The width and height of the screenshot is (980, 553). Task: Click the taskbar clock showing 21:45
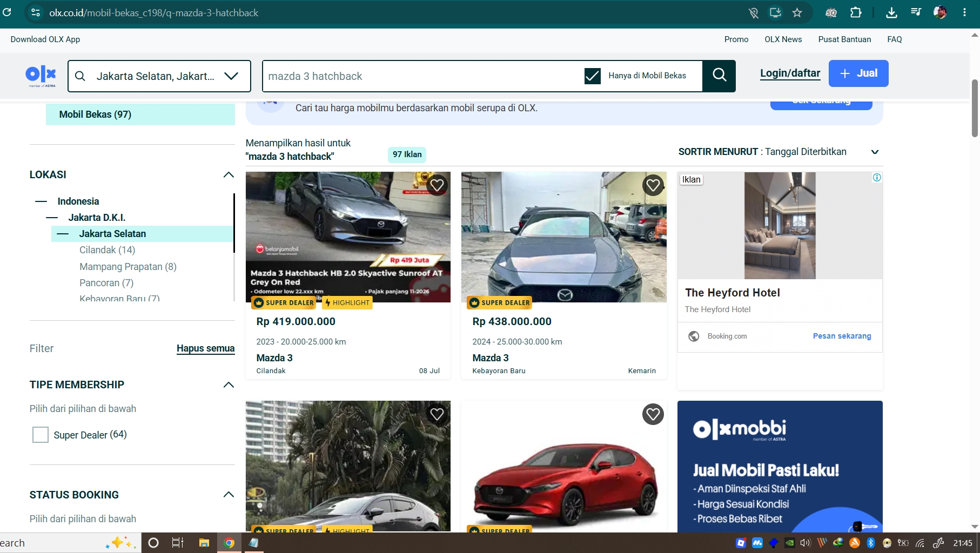click(963, 543)
